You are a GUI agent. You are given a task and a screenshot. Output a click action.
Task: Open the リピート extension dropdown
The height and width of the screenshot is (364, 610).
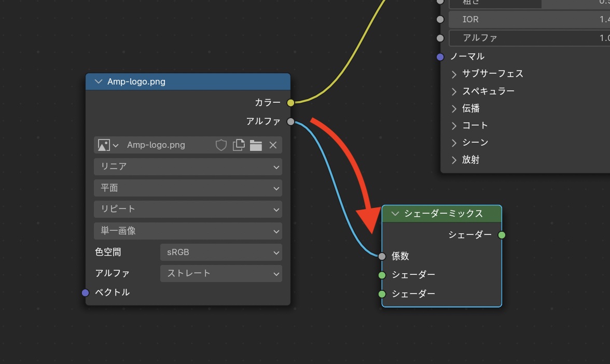click(x=188, y=209)
